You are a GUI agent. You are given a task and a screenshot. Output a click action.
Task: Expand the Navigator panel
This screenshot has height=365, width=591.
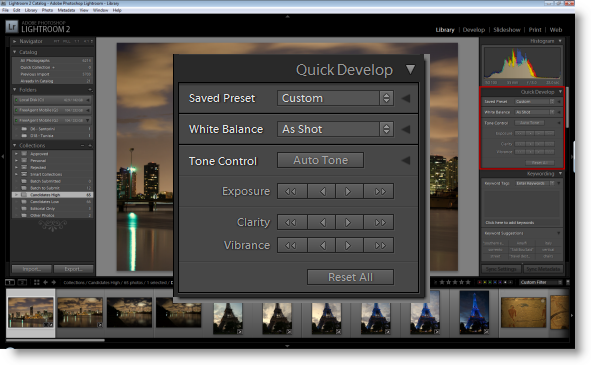tap(14, 41)
